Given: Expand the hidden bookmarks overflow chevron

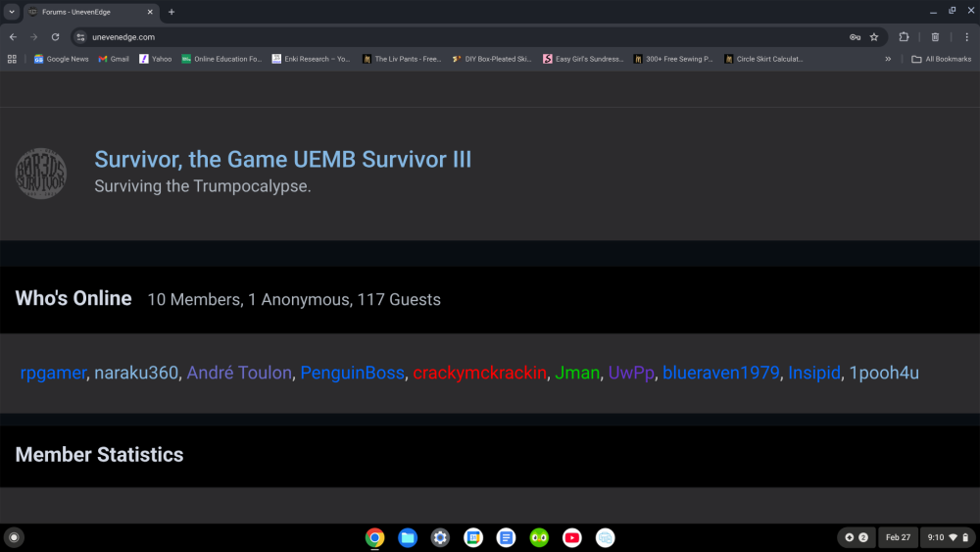Looking at the screenshot, I should pos(888,59).
